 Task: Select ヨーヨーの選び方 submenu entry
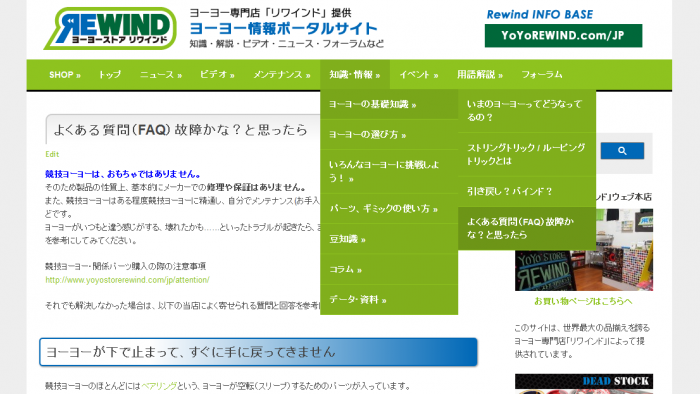[389, 134]
